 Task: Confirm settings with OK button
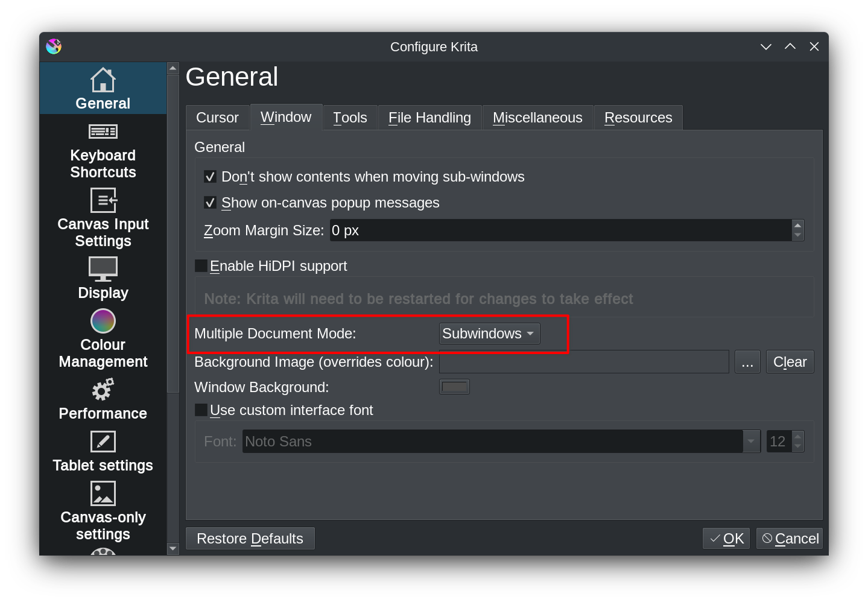726,539
